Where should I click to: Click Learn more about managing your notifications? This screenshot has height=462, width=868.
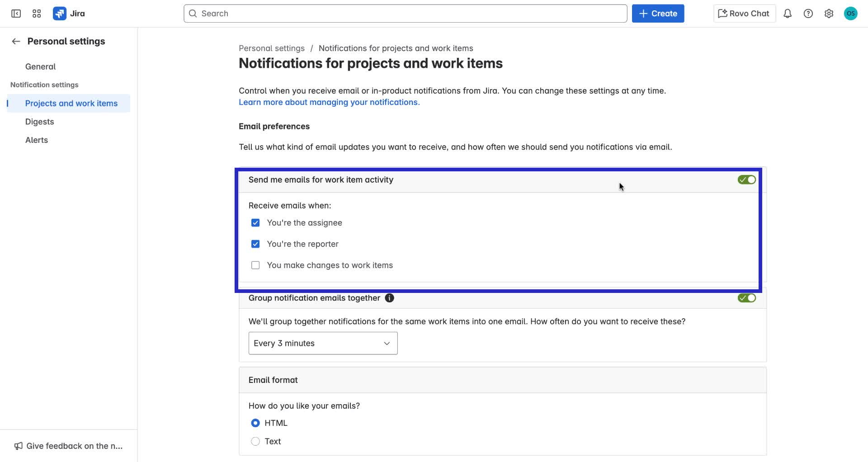[x=329, y=102]
